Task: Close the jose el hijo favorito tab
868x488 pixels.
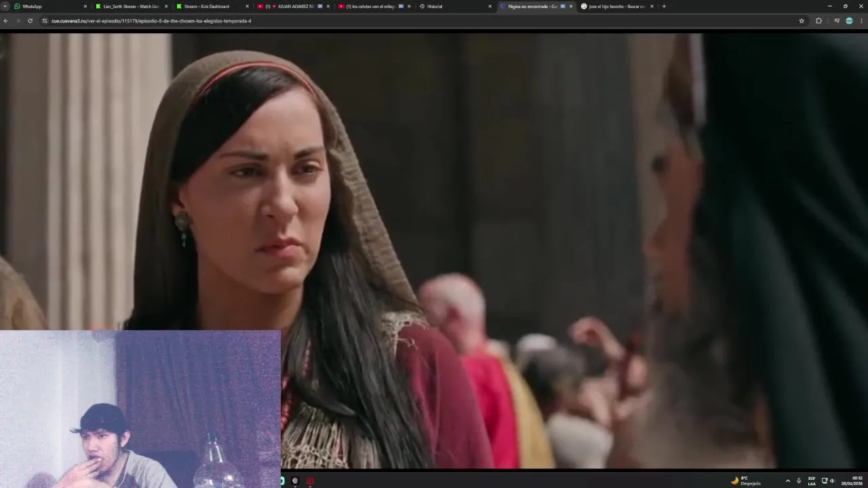Action: 652,6
